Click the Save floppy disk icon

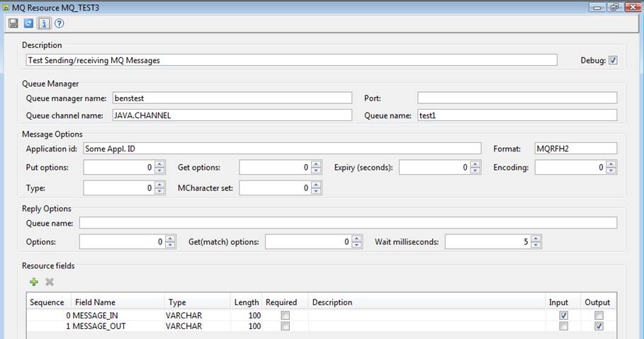tap(13, 23)
